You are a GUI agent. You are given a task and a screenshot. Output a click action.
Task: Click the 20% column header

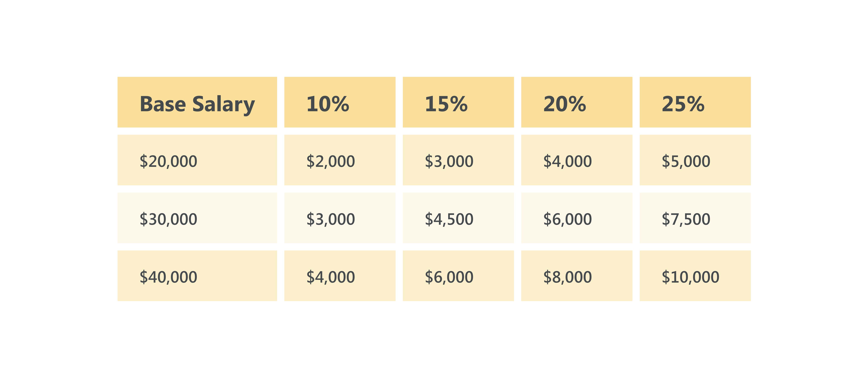pyautogui.click(x=577, y=102)
